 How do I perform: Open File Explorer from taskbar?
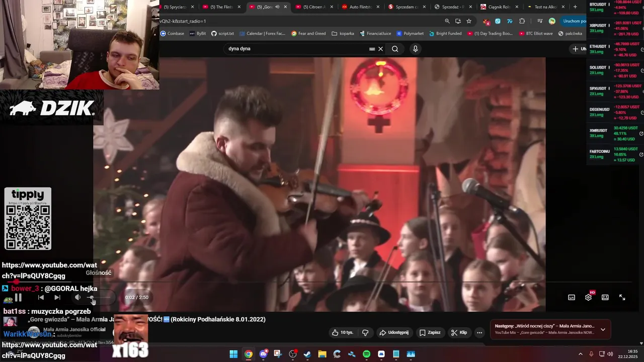pos(322,354)
